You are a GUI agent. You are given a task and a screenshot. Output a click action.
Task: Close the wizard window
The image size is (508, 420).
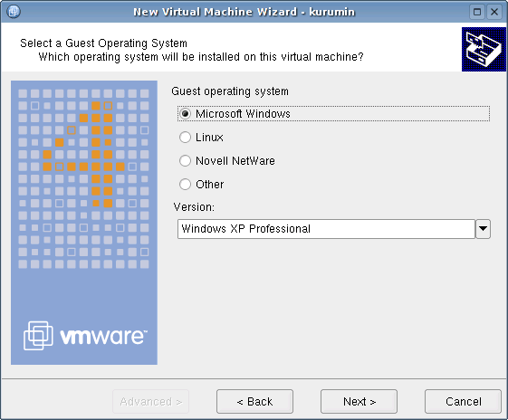point(494,12)
